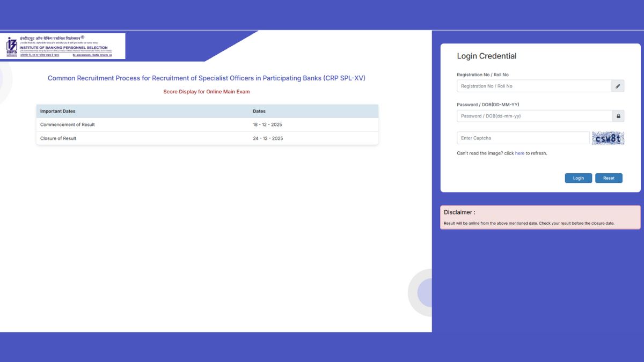Click the pencil icon beside Registration No field
Screen dimensions: 644x362
click(618, 86)
